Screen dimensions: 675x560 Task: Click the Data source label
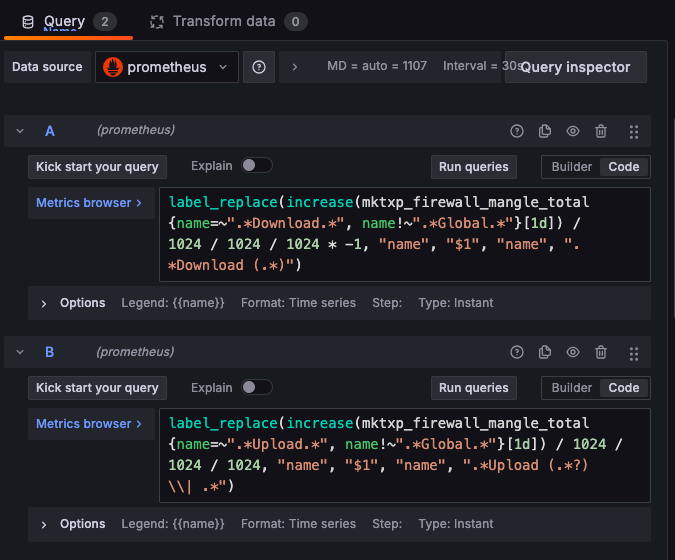tap(47, 67)
